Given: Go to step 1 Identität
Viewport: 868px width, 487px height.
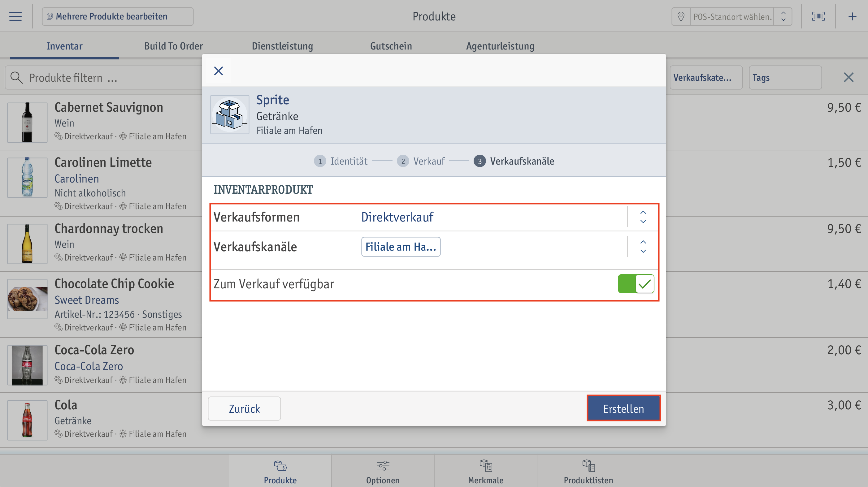Looking at the screenshot, I should click(341, 161).
